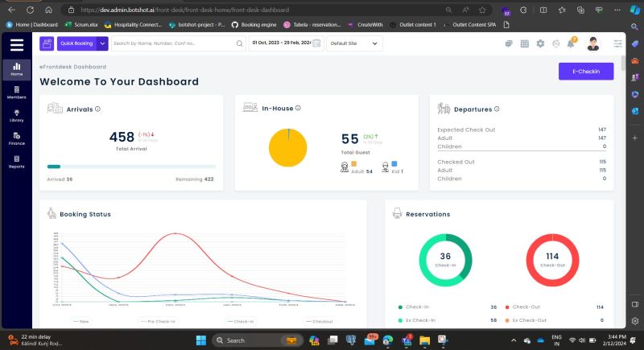Go to Members in the sidebar
Image resolution: width=644 pixels, height=350 pixels.
[x=17, y=93]
